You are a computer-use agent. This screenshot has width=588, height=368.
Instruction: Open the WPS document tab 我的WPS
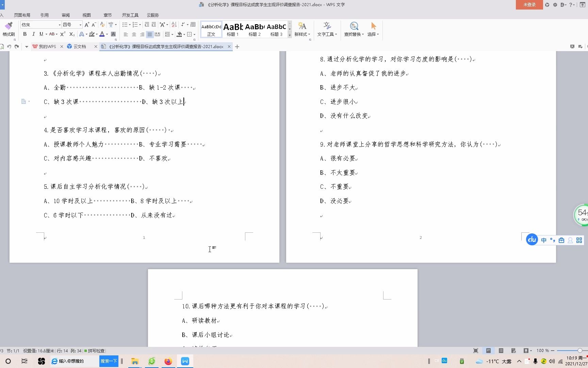(x=47, y=46)
